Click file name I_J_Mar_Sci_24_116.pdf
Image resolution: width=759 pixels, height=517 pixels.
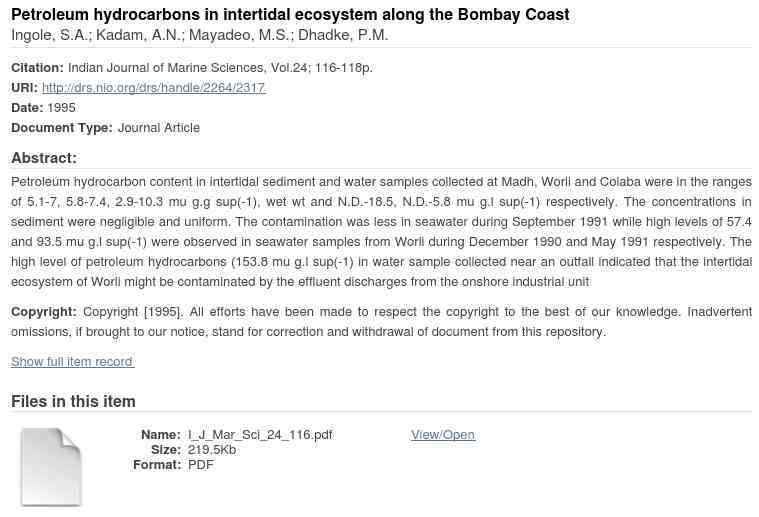click(x=260, y=435)
